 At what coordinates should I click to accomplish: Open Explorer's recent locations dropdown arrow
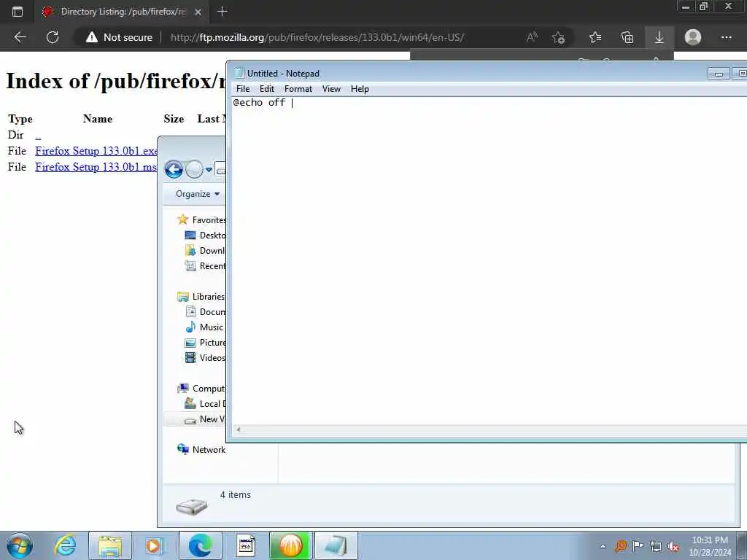[209, 169]
